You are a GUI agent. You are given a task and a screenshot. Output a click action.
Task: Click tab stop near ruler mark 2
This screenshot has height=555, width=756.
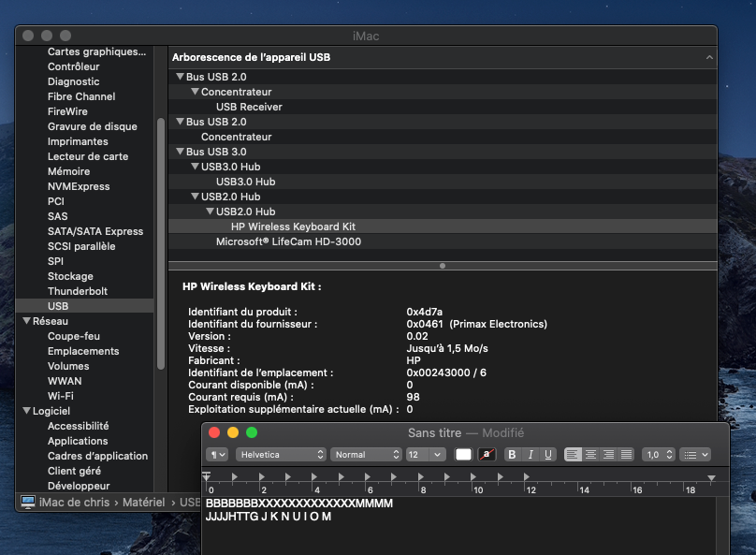(261, 477)
